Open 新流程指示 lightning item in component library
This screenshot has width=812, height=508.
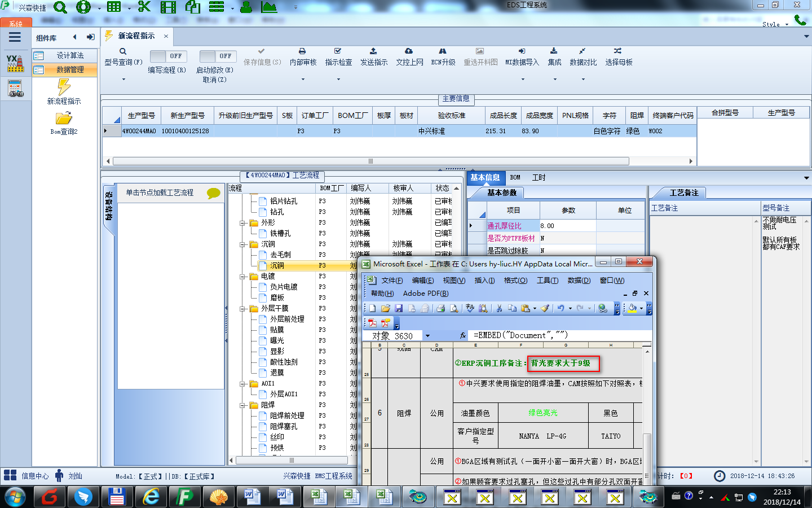pos(64,92)
